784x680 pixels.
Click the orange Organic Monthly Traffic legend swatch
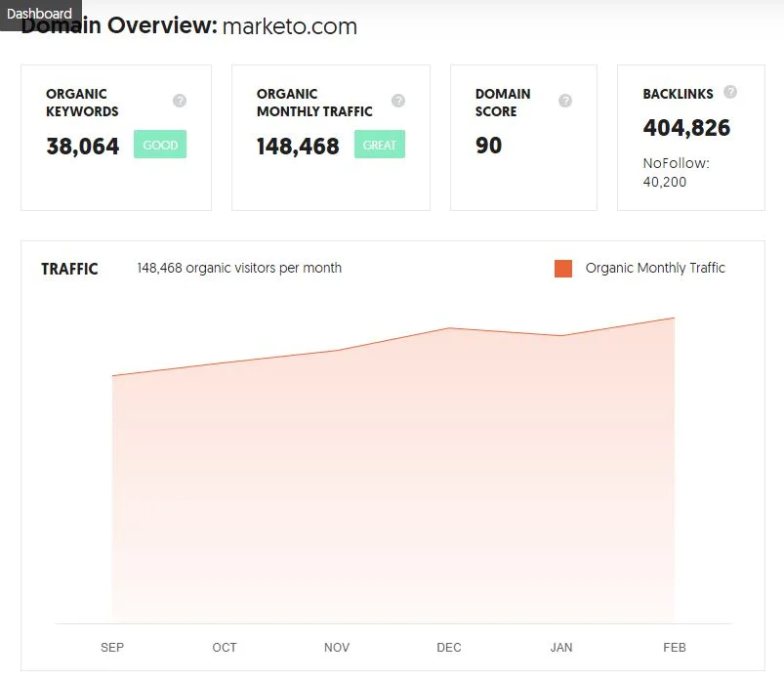coord(563,269)
